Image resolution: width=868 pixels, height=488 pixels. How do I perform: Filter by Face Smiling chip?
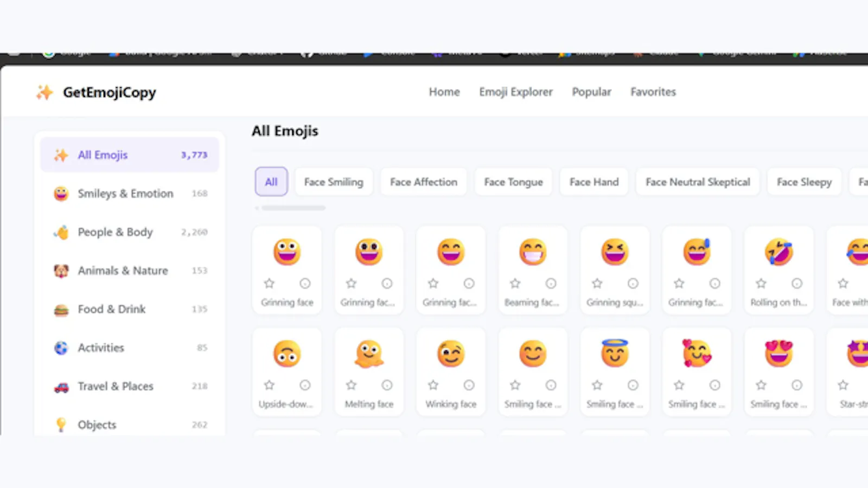click(x=334, y=182)
